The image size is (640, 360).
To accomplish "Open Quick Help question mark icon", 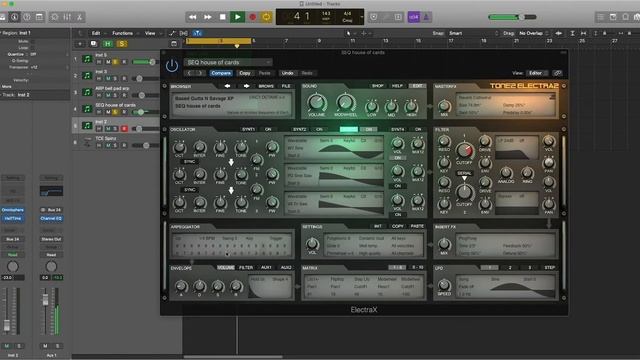I will 27,17.
